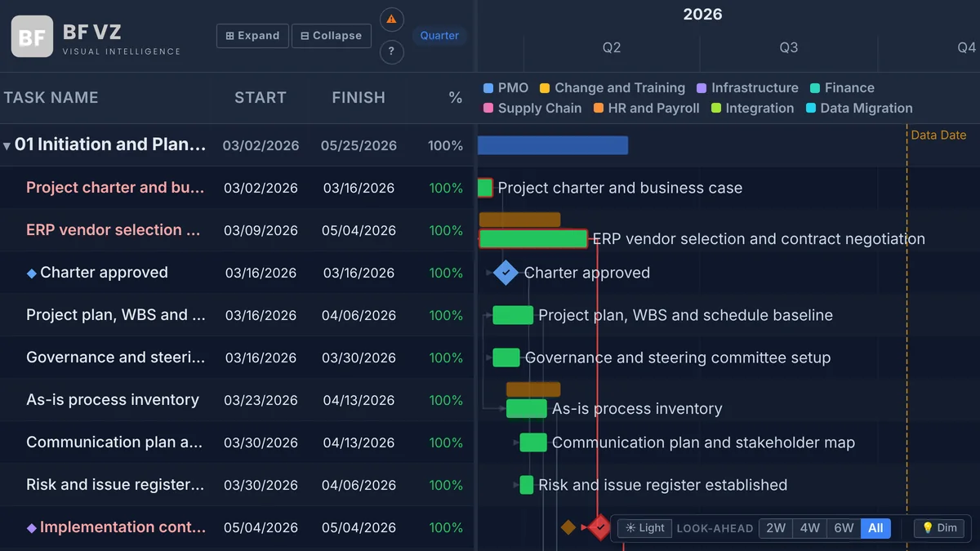Select Risk and issue register... task name
This screenshot has height=551, width=980.
click(115, 485)
